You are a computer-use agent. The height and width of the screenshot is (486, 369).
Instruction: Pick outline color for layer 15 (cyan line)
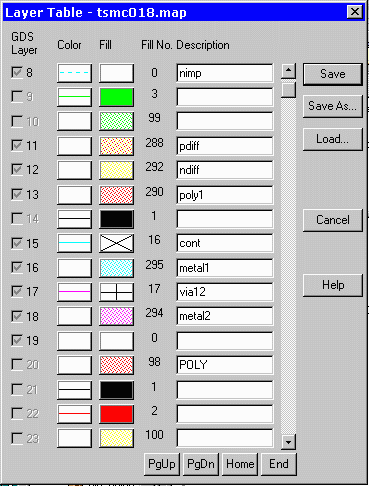tap(74, 243)
